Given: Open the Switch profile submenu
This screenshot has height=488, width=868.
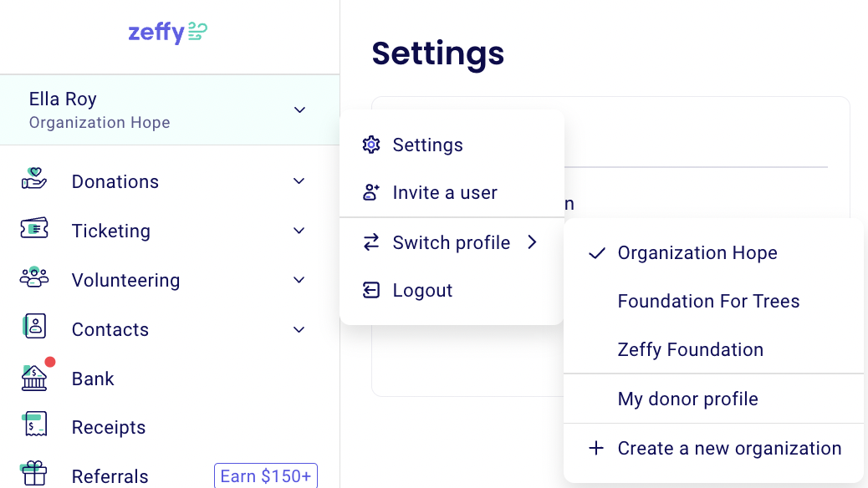Looking at the screenshot, I should [452, 242].
